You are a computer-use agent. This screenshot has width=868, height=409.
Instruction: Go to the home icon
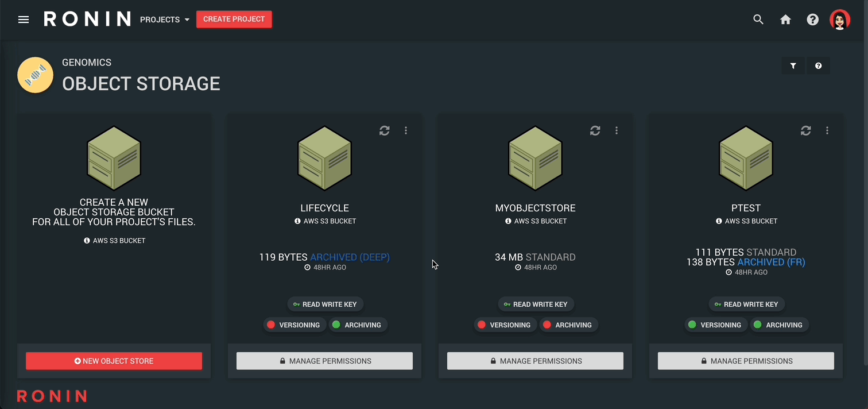pos(785,20)
